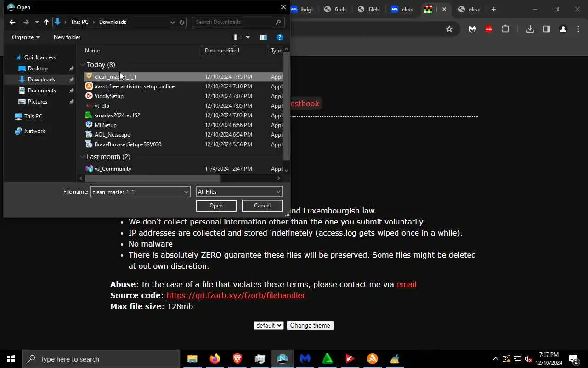Open Desktop in navigation pane

38,69
